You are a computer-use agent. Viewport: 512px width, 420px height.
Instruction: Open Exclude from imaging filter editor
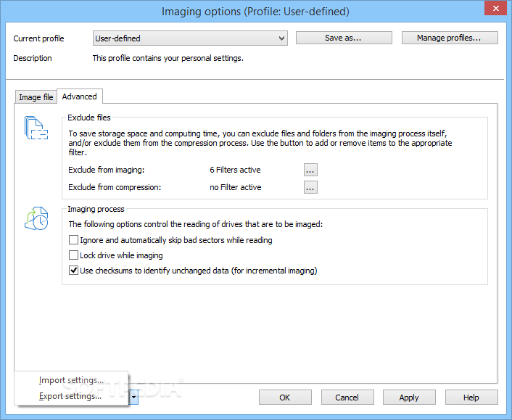pyautogui.click(x=310, y=170)
